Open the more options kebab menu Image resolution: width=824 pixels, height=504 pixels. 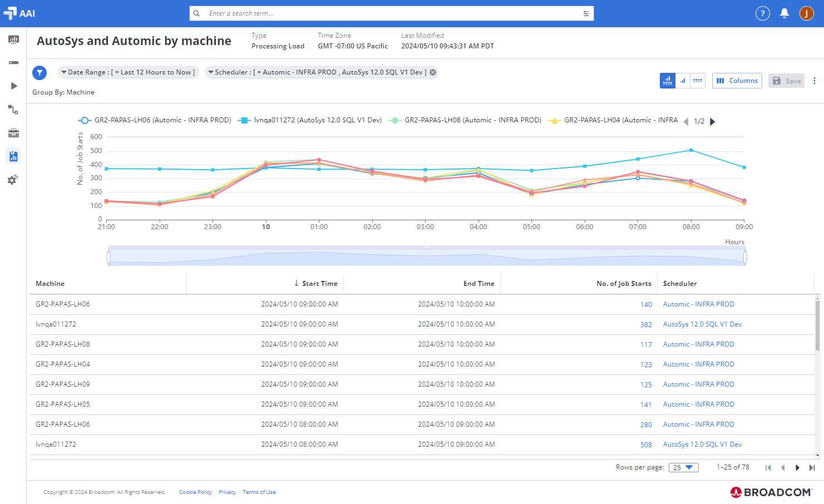point(815,81)
